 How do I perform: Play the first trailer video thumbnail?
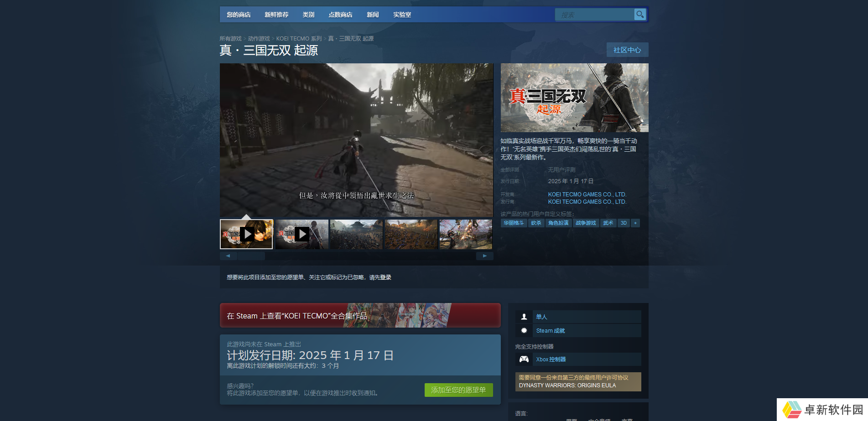[246, 234]
